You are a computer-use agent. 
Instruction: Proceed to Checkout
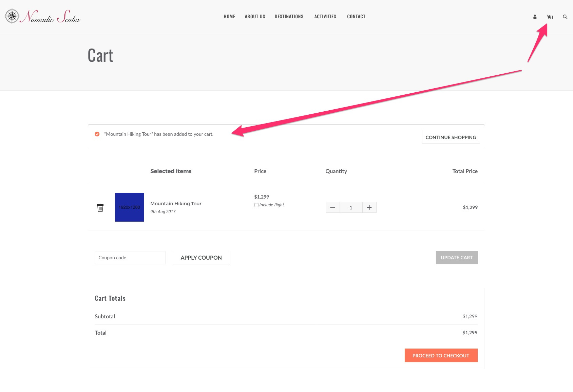[x=441, y=355]
